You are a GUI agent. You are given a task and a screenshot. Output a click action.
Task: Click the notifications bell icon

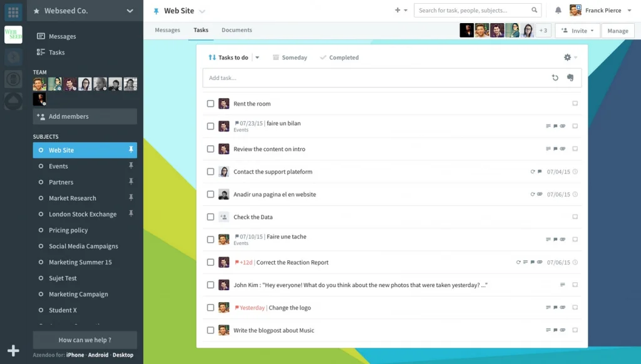[x=558, y=11]
